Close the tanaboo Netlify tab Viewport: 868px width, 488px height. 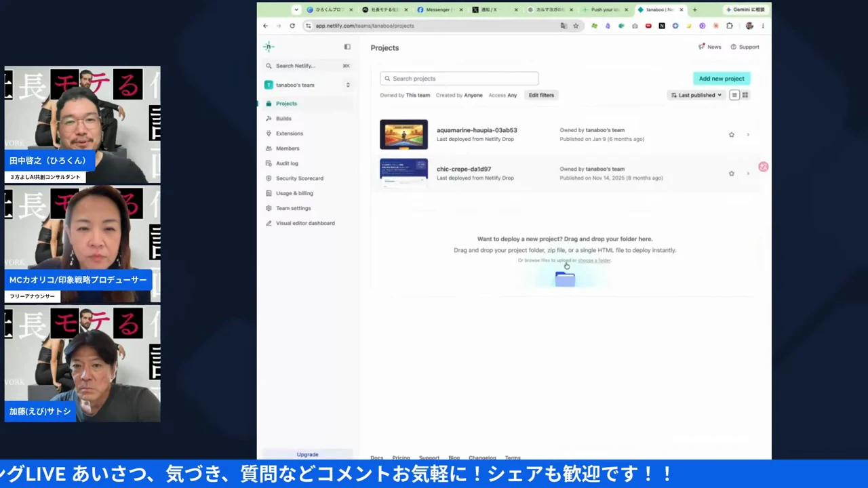tap(680, 9)
